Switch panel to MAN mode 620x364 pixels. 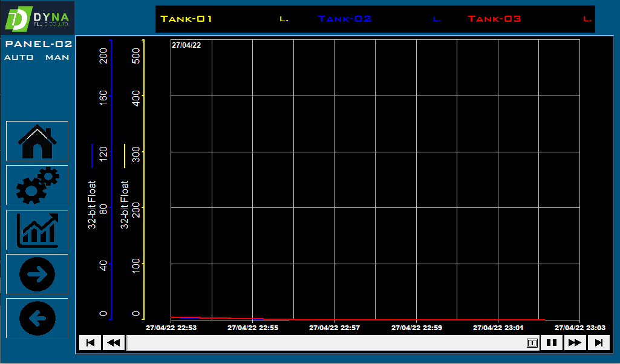(57, 57)
